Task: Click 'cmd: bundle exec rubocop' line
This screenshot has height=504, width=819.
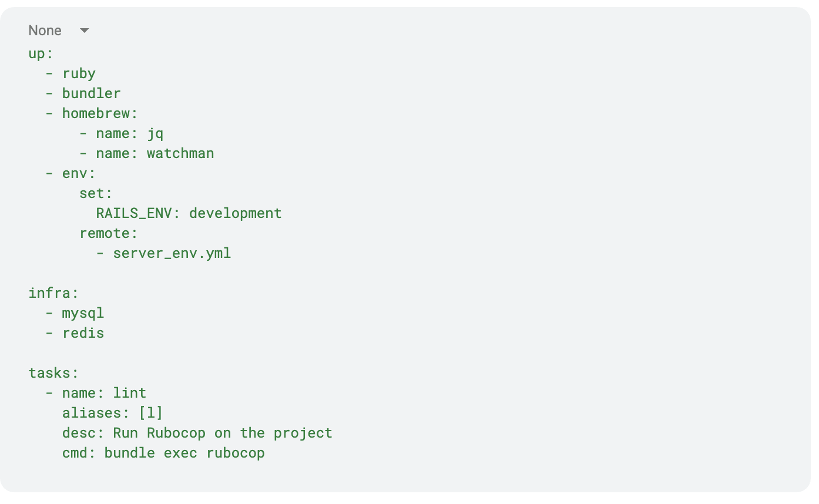Action: (163, 453)
